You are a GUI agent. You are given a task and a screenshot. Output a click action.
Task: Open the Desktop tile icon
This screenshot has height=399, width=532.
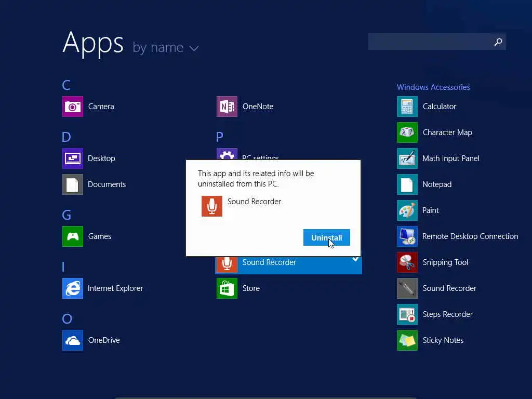(73, 158)
